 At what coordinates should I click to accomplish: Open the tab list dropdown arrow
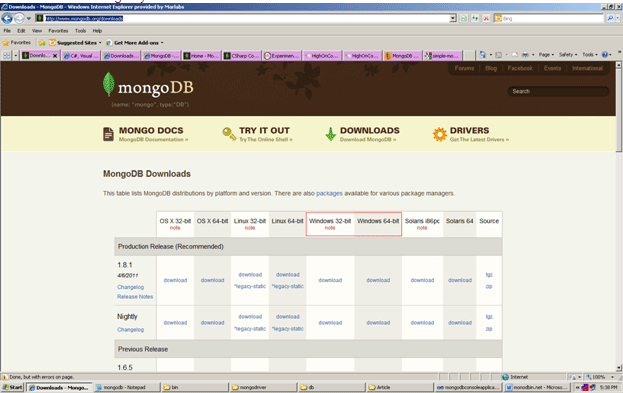point(16,56)
